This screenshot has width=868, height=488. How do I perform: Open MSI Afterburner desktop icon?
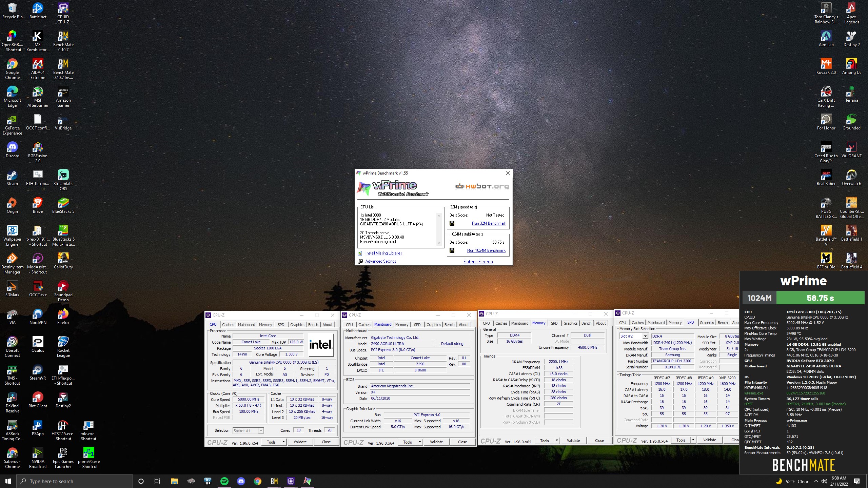[x=38, y=97]
